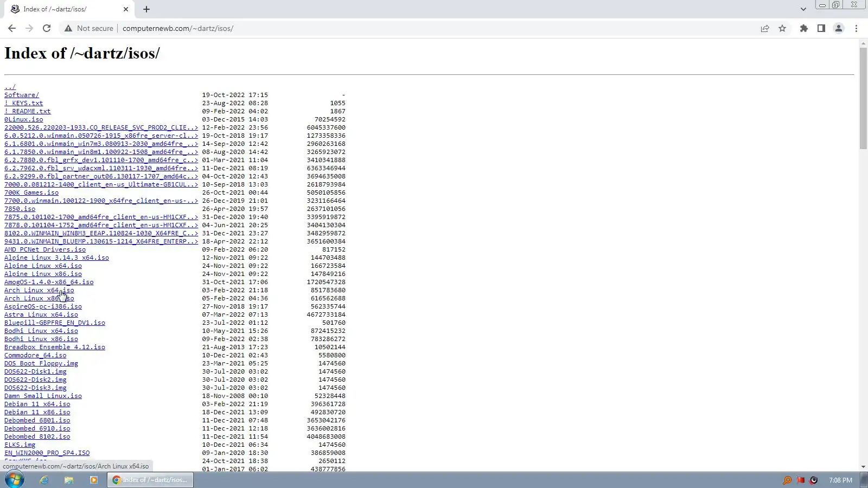Download Astra_Linux_x64.iso
Viewport: 868px width, 488px height.
41,314
